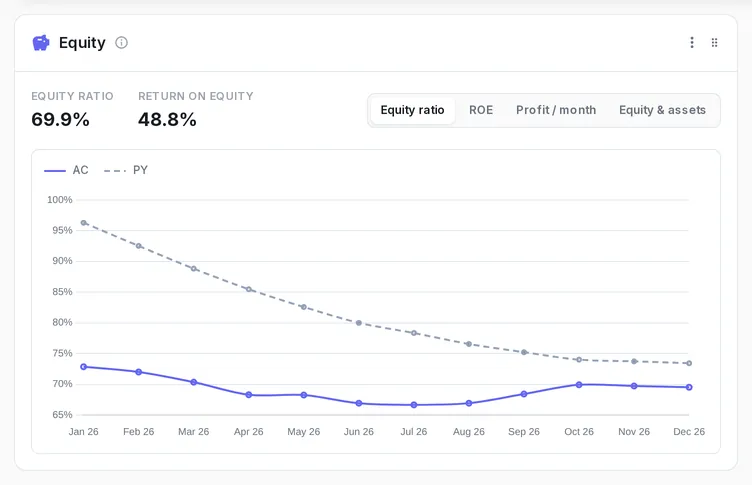Switch to the Profit / month tab

[x=556, y=110]
